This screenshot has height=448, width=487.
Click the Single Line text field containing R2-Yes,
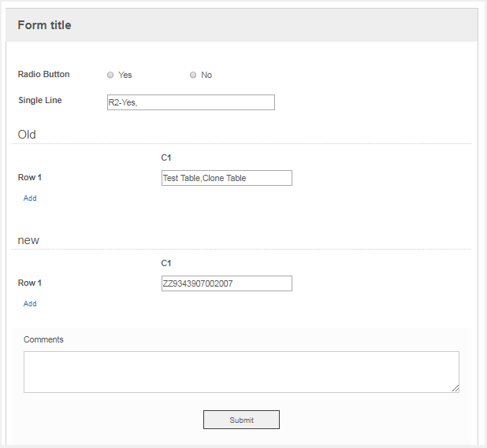[x=191, y=102]
